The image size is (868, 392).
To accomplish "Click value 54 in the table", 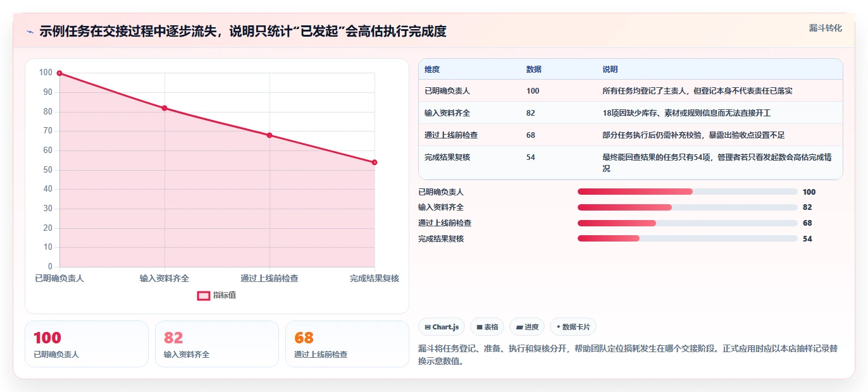I will pyautogui.click(x=531, y=157).
